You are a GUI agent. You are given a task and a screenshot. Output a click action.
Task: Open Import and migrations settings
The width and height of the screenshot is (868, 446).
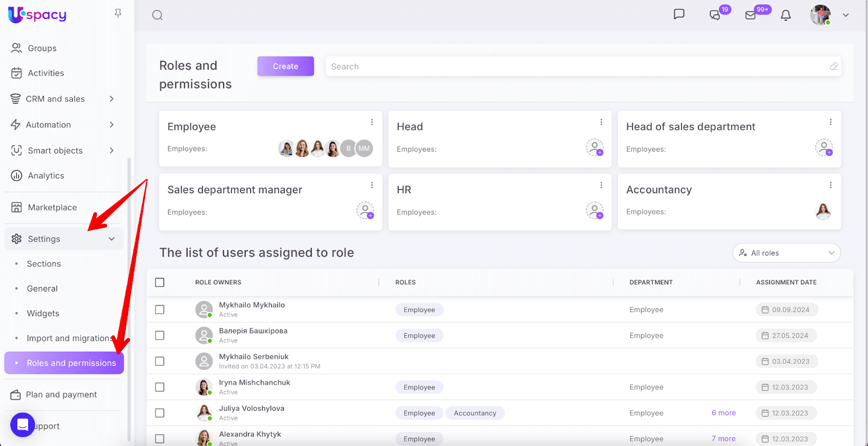(x=69, y=338)
